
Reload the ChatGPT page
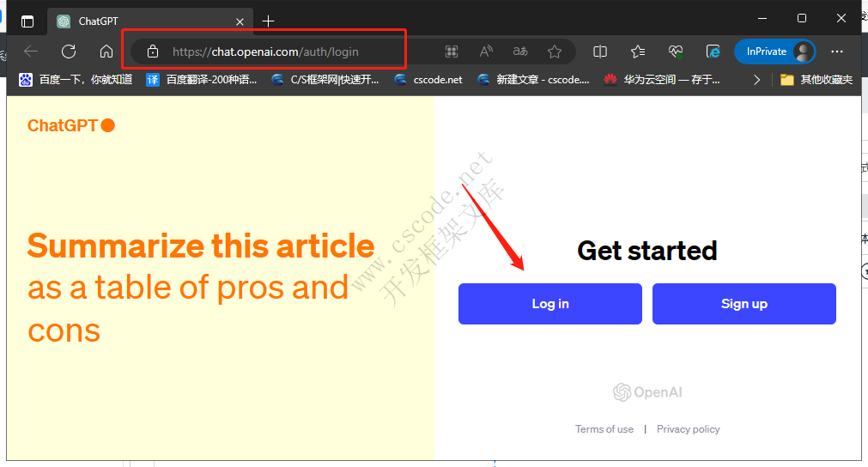[69, 52]
